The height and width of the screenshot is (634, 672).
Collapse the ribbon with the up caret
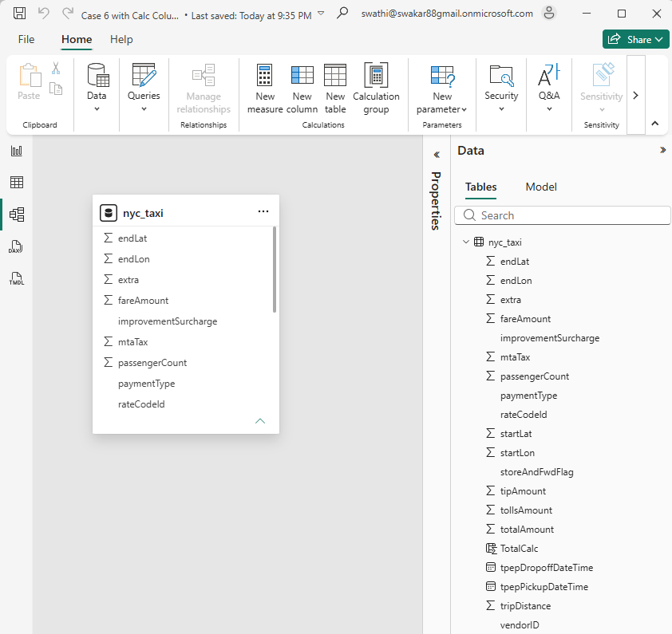(655, 124)
